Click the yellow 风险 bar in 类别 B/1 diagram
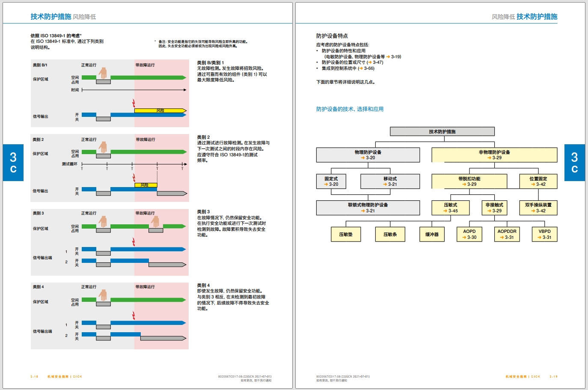This screenshot has height=390, width=588. pos(160,110)
